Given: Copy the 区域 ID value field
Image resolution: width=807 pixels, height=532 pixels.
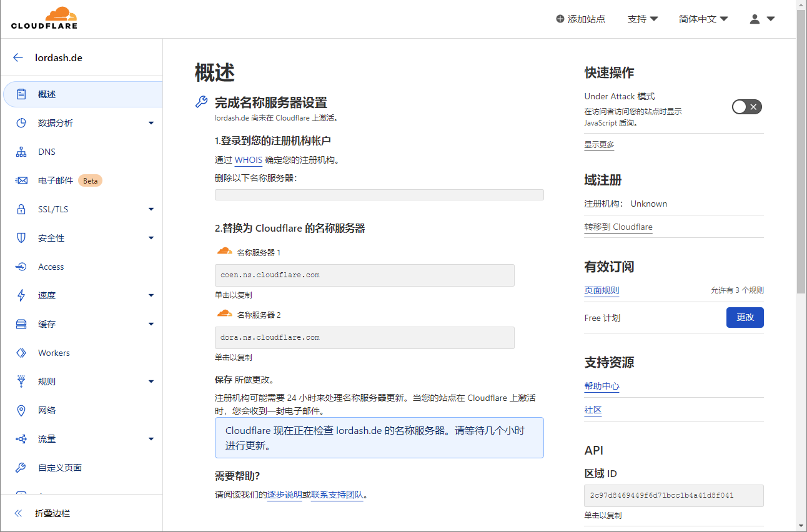Looking at the screenshot, I should point(673,495).
